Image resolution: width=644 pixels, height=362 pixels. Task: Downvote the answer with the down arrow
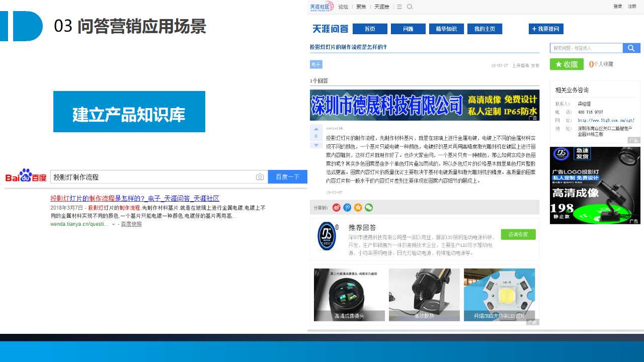click(316, 145)
